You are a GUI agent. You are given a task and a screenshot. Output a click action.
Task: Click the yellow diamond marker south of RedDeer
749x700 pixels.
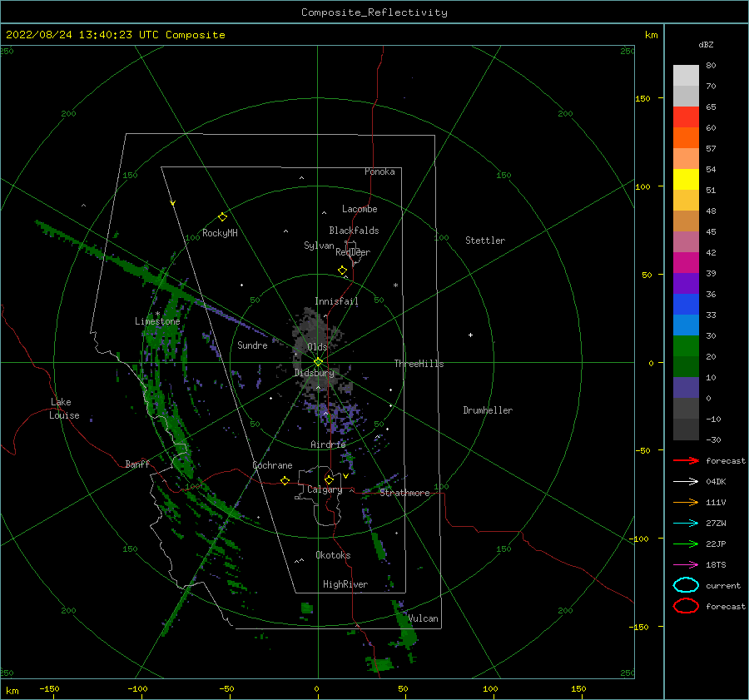(x=342, y=271)
